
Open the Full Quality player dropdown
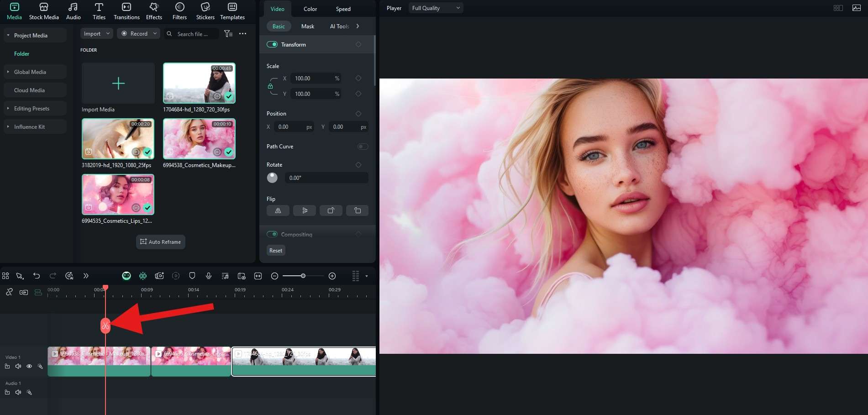point(436,8)
